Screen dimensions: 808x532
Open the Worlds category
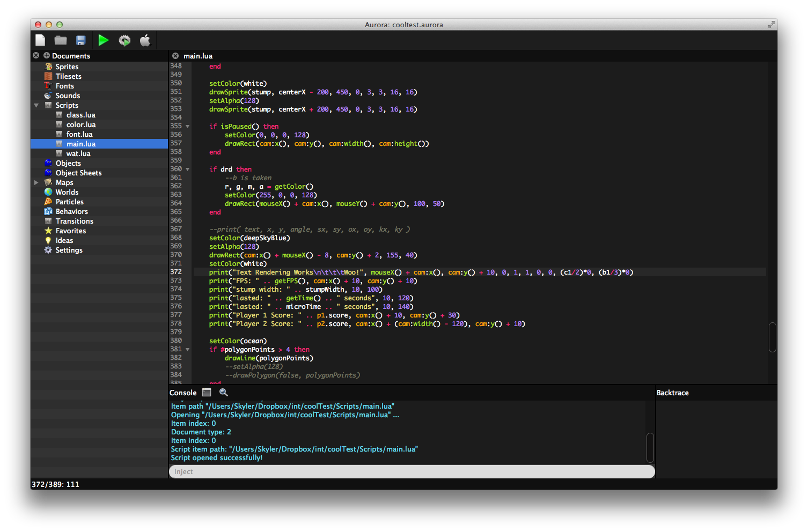point(67,192)
